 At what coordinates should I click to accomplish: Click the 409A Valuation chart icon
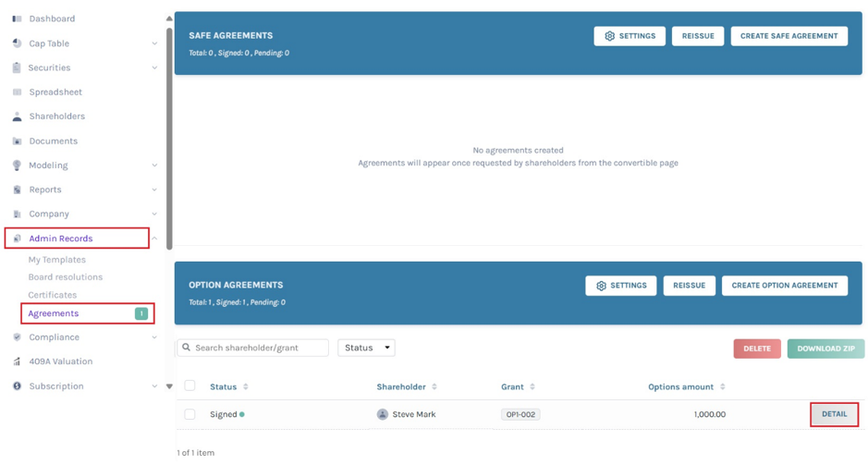(18, 361)
